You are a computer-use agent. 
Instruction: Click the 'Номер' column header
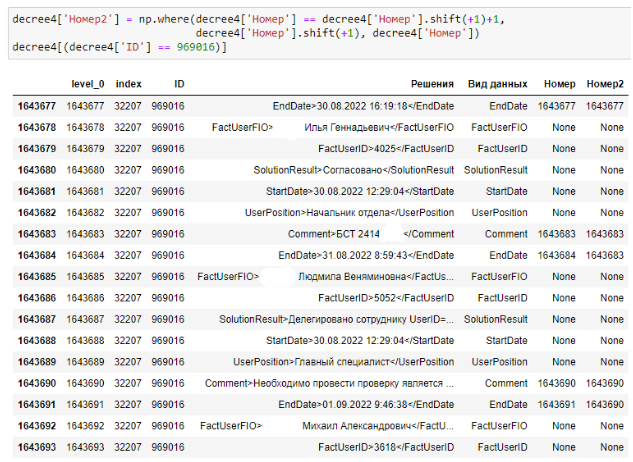coord(559,83)
